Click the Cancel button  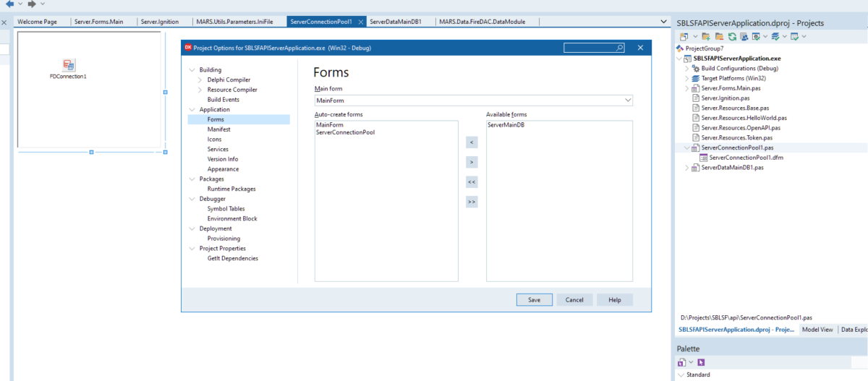point(574,299)
